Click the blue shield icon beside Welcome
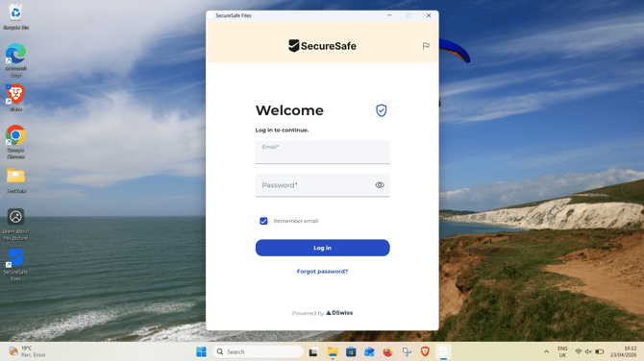644x361 pixels. tap(382, 110)
